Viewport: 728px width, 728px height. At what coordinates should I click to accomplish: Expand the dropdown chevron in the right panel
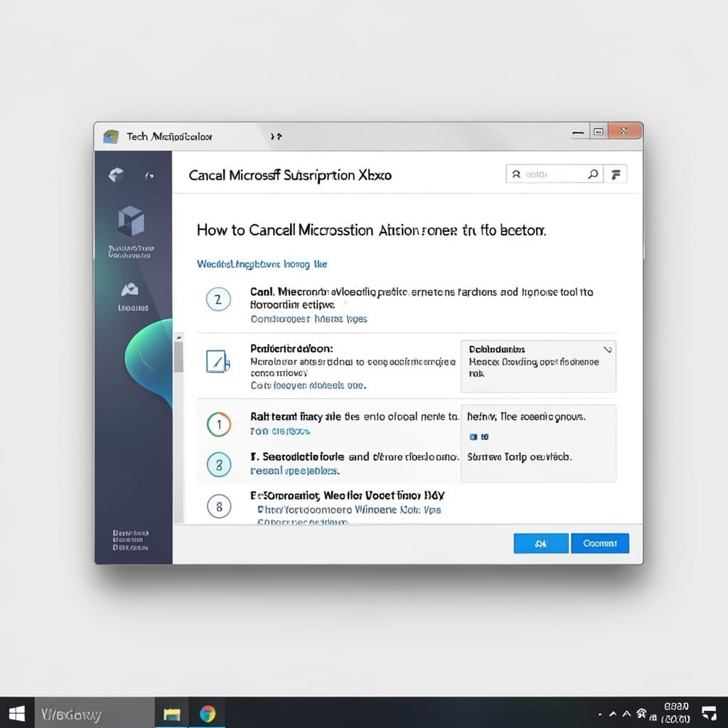607,350
